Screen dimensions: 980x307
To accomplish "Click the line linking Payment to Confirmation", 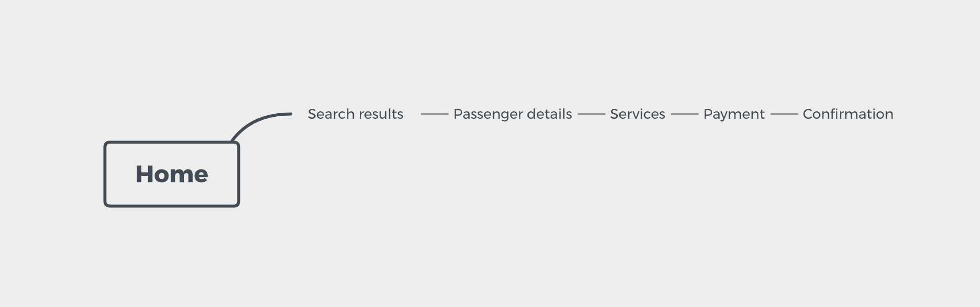I will 784,114.
